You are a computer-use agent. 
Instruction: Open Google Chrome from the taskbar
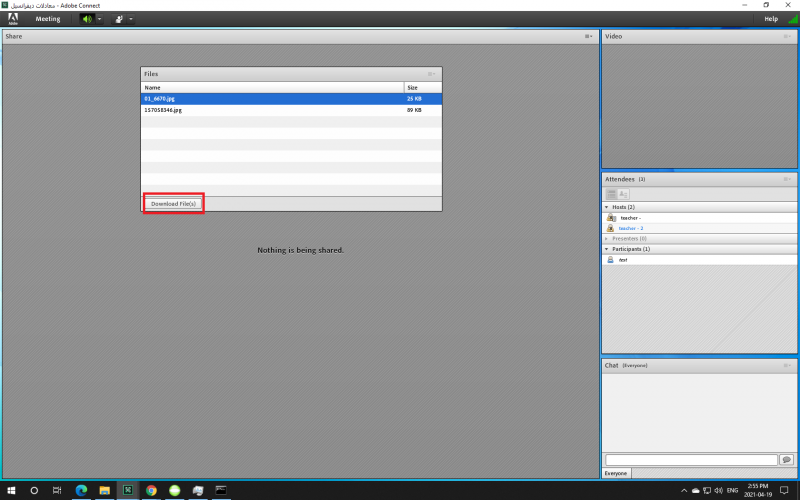tap(151, 491)
